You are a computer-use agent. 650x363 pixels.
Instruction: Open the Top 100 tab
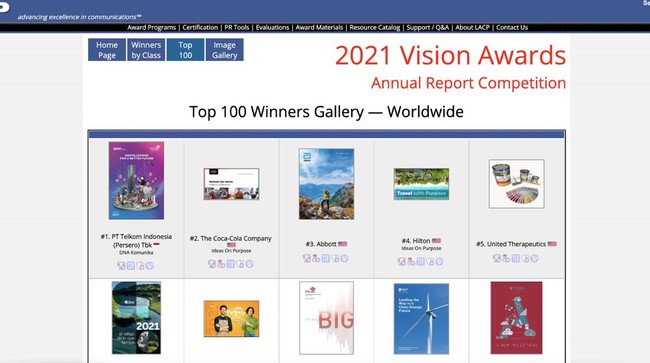tap(185, 50)
